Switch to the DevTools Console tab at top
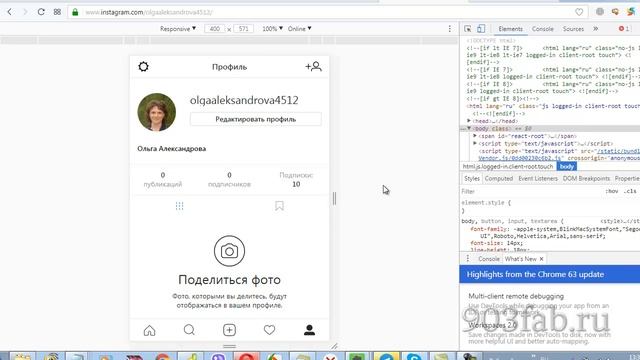This screenshot has height=360, width=640. (x=542, y=29)
